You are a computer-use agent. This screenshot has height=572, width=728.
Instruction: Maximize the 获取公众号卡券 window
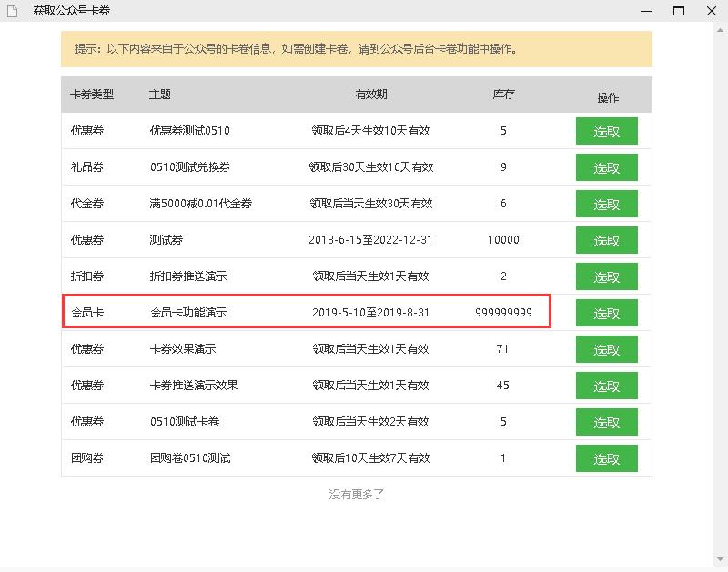click(679, 11)
